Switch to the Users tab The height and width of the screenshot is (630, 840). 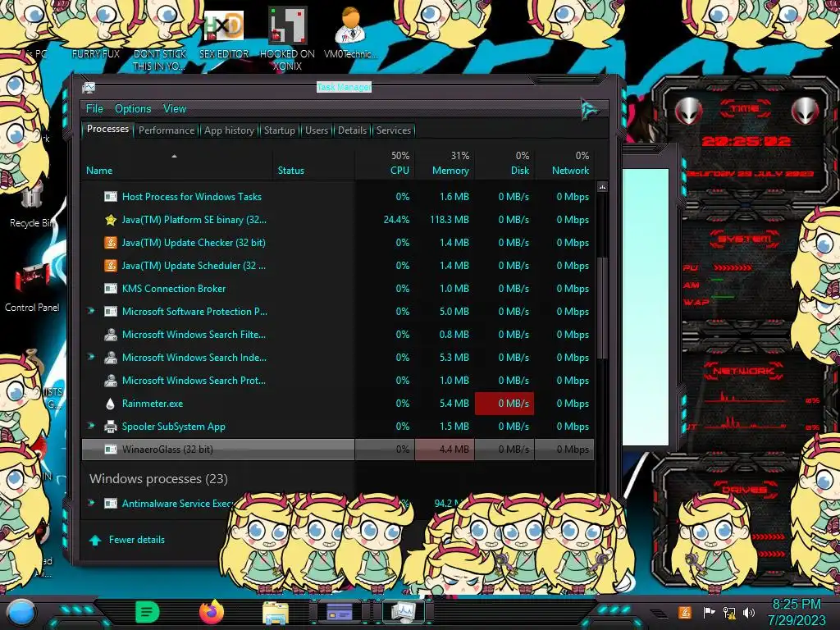click(x=316, y=130)
